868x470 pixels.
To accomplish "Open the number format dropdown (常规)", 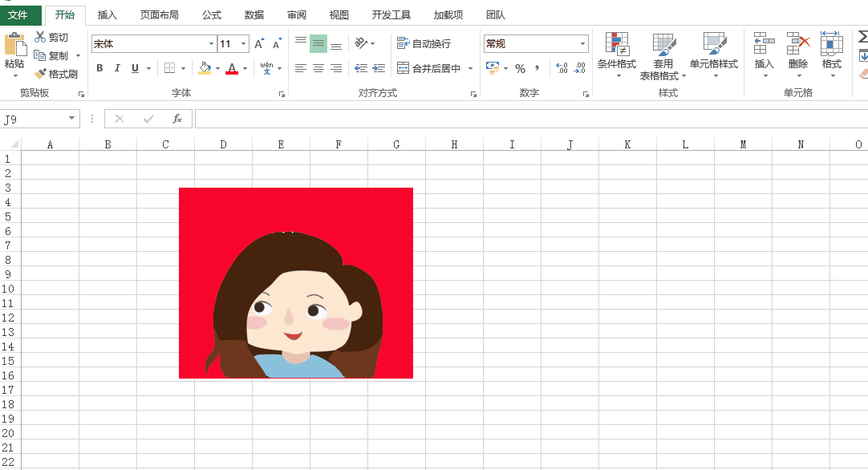I will click(582, 44).
